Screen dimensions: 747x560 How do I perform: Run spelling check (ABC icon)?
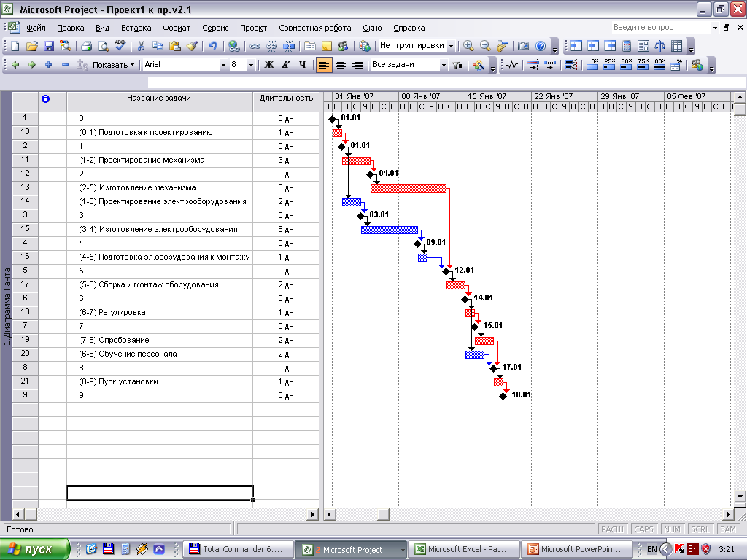pyautogui.click(x=120, y=46)
